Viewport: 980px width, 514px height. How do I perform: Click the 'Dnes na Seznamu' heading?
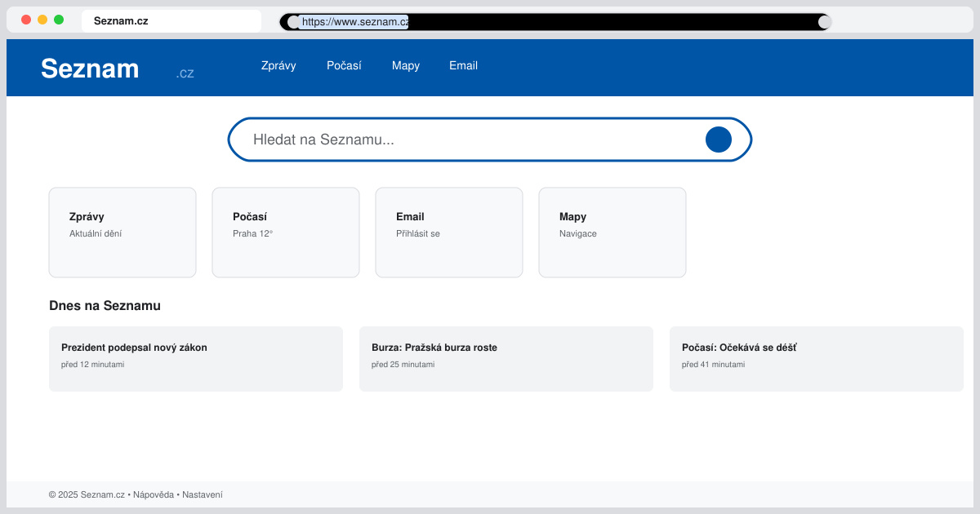pyautogui.click(x=105, y=306)
